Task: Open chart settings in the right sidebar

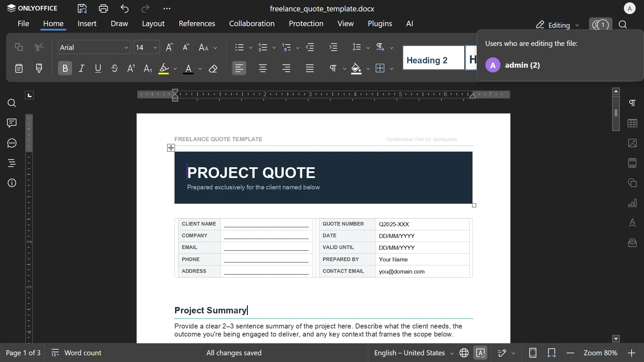Action: click(x=633, y=203)
